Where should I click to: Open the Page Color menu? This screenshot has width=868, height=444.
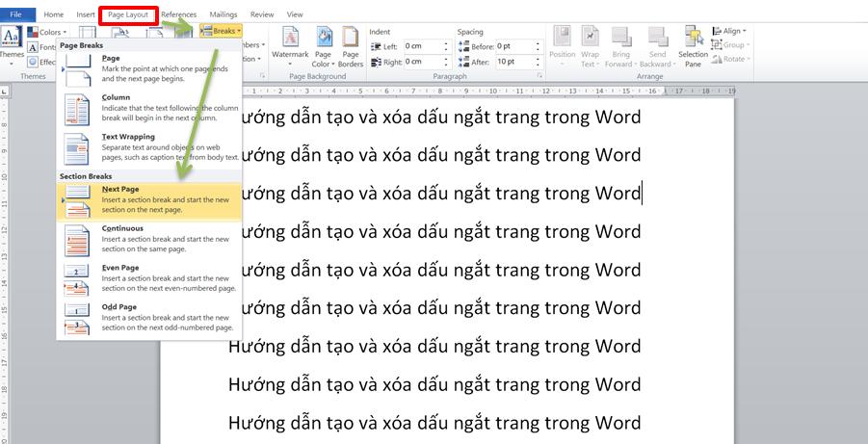324,47
